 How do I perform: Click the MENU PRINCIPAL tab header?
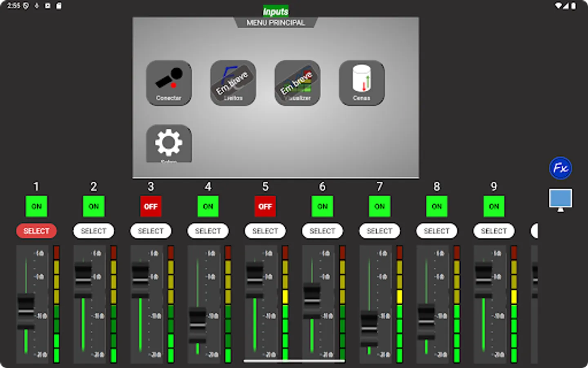pos(276,22)
